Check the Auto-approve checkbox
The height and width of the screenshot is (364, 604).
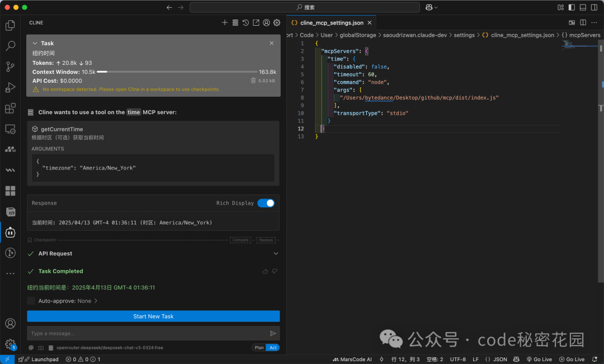31,301
